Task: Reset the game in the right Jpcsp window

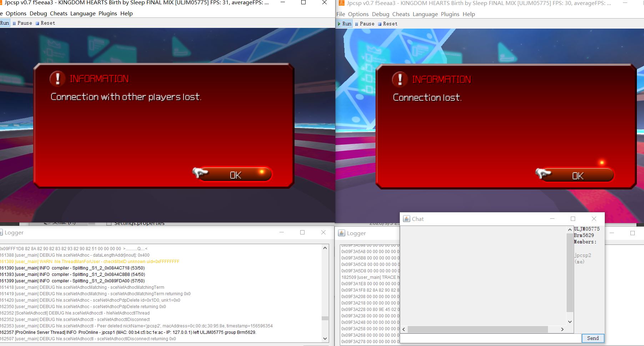Action: point(387,24)
